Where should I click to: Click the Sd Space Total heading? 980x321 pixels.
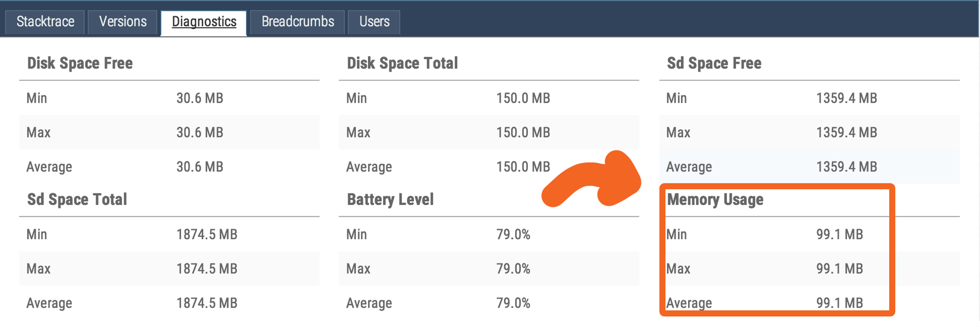click(77, 199)
